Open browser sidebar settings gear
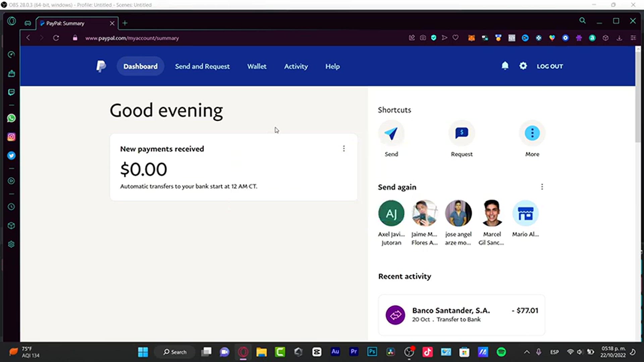Viewport: 644px width, 362px height. pos(11,244)
